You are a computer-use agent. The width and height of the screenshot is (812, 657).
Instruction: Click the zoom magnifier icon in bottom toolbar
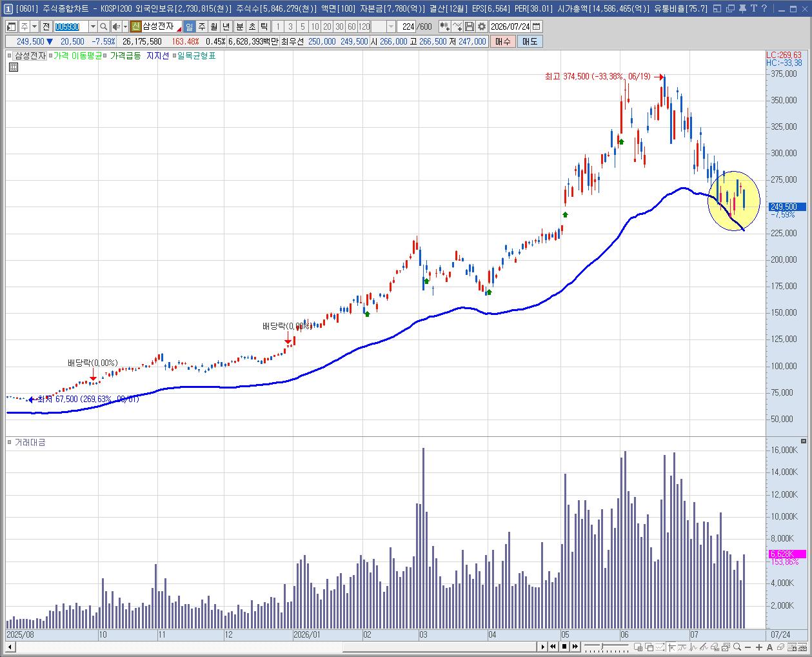point(737,647)
